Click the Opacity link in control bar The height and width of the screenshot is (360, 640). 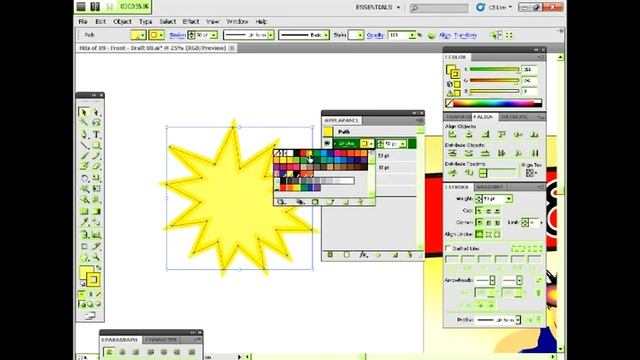375,36
